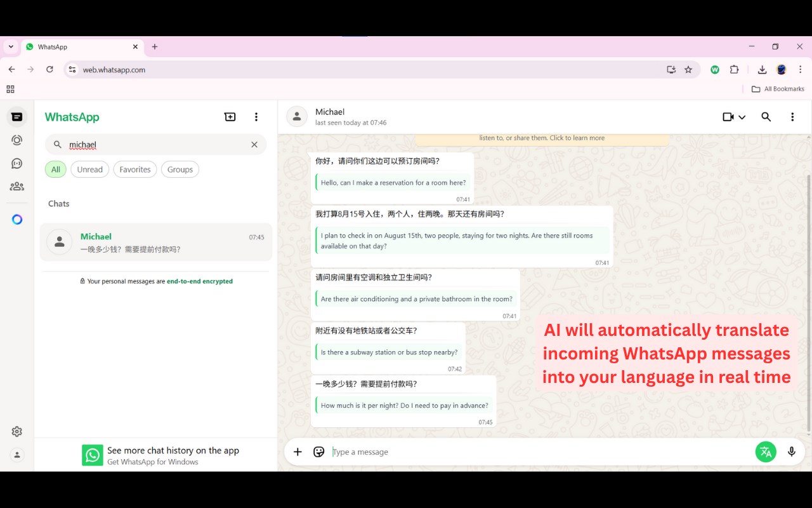Screen dimensions: 812x508
Task: Open the Status sidebar icon
Action: [x=17, y=140]
